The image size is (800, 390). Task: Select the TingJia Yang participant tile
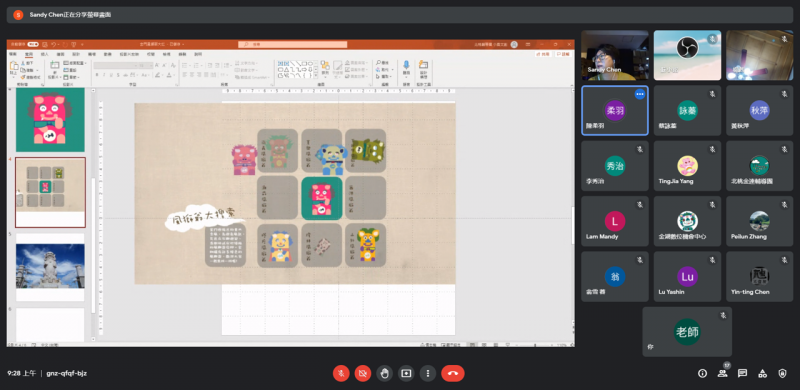(687, 166)
